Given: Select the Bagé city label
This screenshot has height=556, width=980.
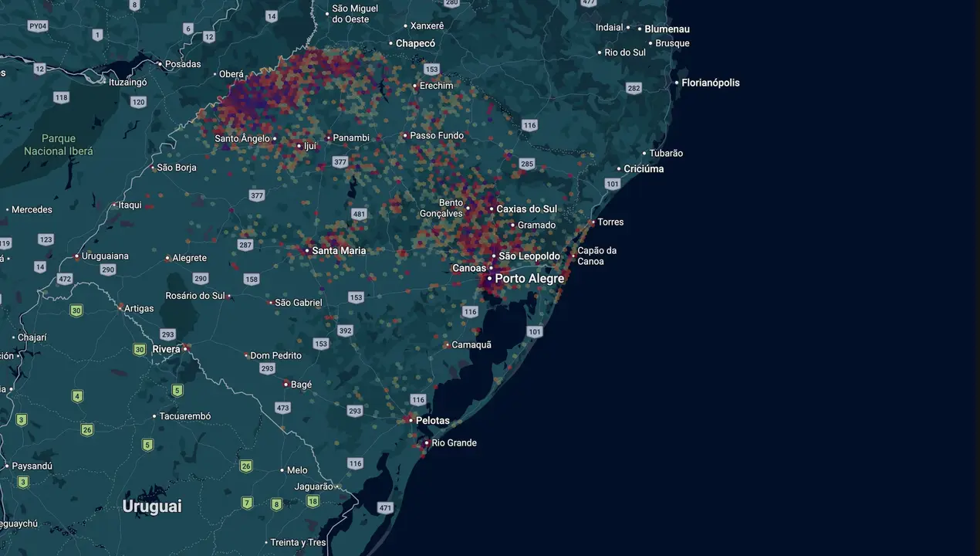Looking at the screenshot, I should click(301, 385).
